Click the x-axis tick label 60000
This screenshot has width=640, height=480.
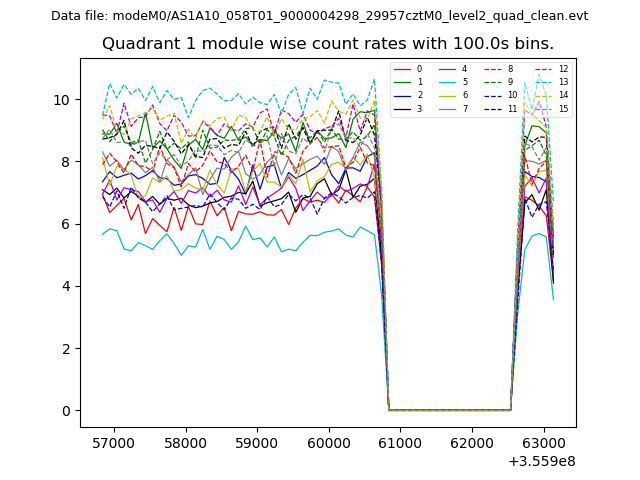click(x=328, y=441)
